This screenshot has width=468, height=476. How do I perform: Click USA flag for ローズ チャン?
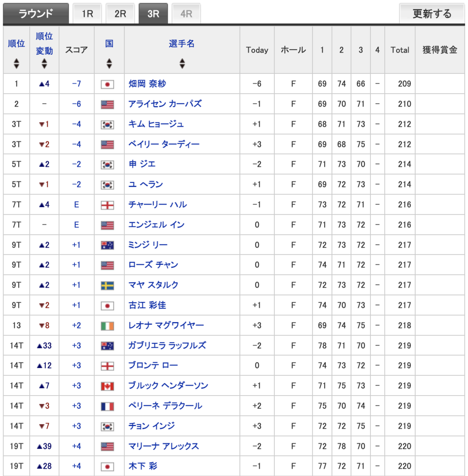107,266
